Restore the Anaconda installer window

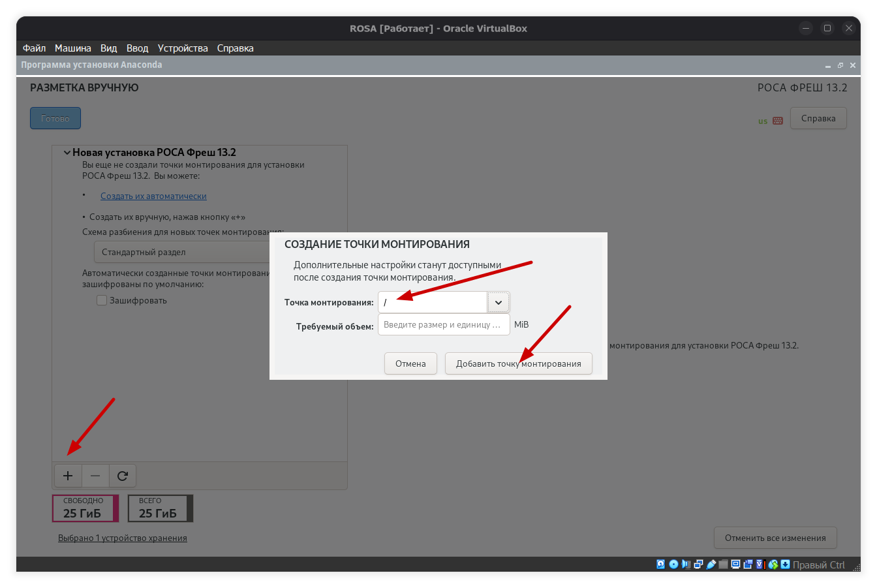(x=840, y=65)
